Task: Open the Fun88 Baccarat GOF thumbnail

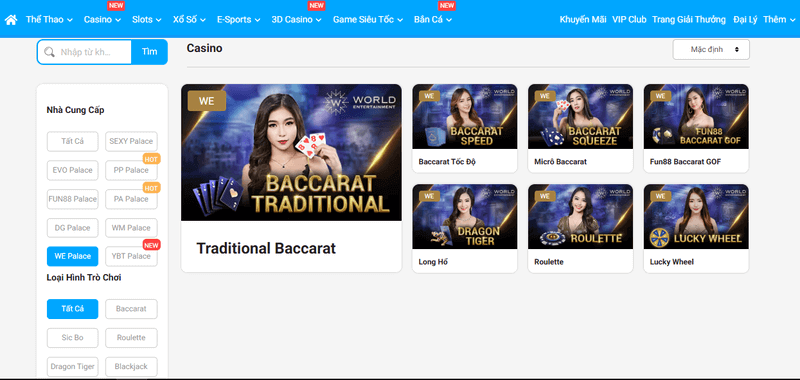Action: (696, 116)
